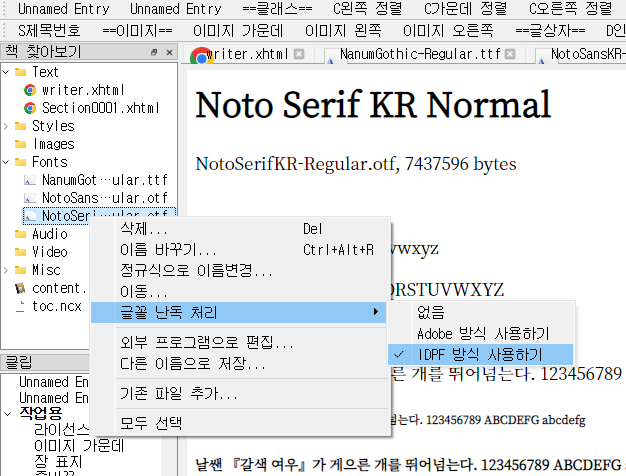This screenshot has height=476, width=626.
Task: Choose 이동... in the context menu
Action: point(238,292)
